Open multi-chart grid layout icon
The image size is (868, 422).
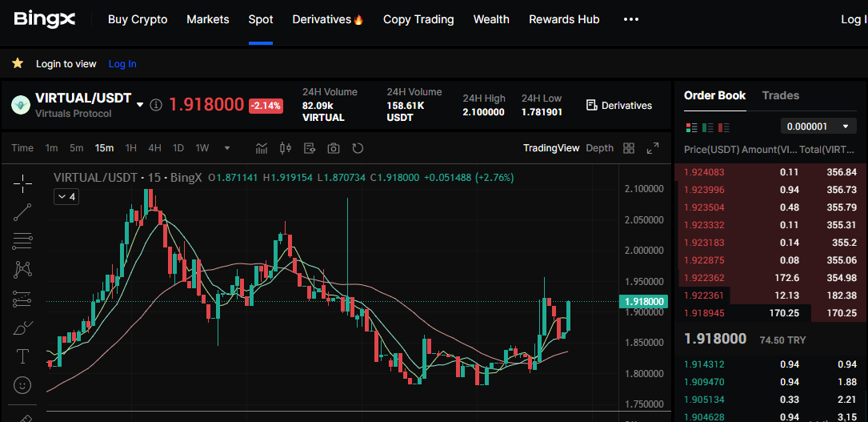click(628, 148)
